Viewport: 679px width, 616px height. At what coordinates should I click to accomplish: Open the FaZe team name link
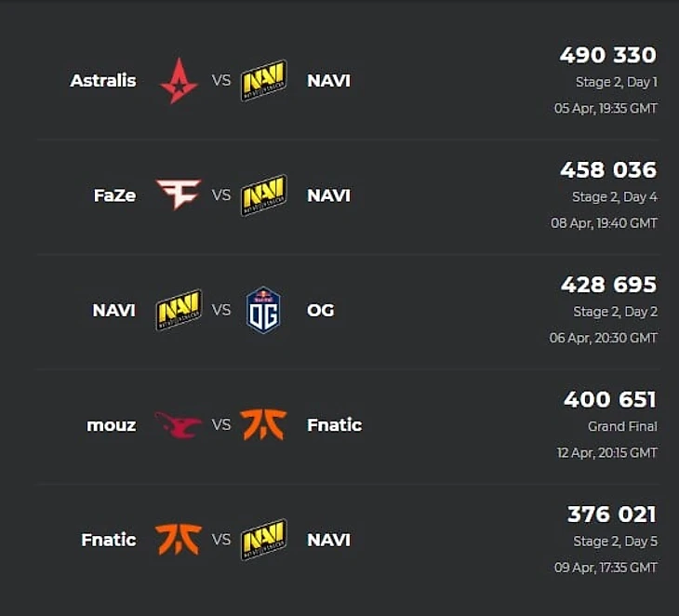click(114, 195)
